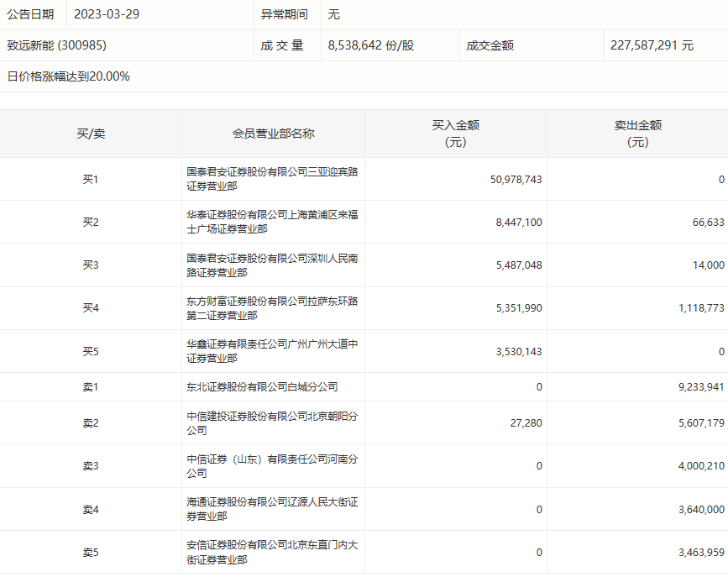The width and height of the screenshot is (728, 577).
Task: Select the 卖5 row label
Action: tap(91, 553)
